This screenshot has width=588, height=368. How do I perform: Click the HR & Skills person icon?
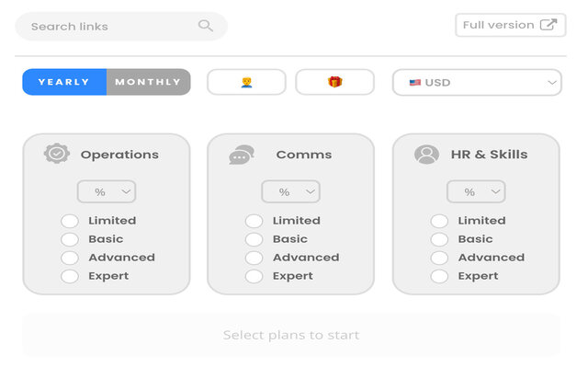pyautogui.click(x=426, y=155)
